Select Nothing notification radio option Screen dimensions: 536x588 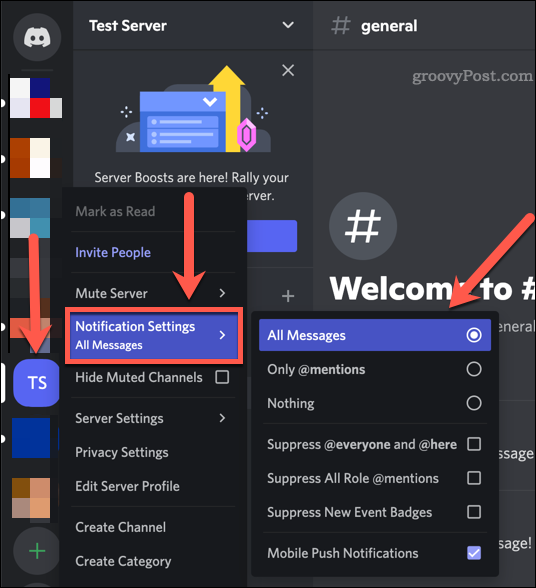[375, 403]
